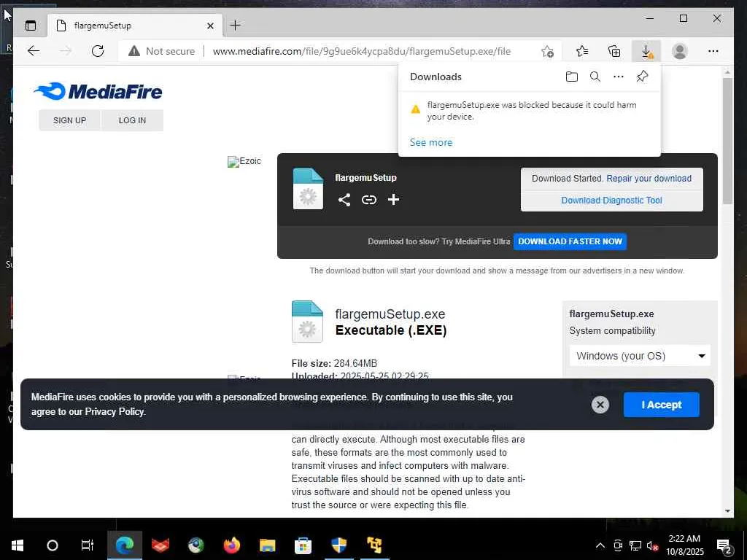This screenshot has height=560, width=747.
Task: Click the Privacy Policy text in banner
Action: [x=115, y=412]
